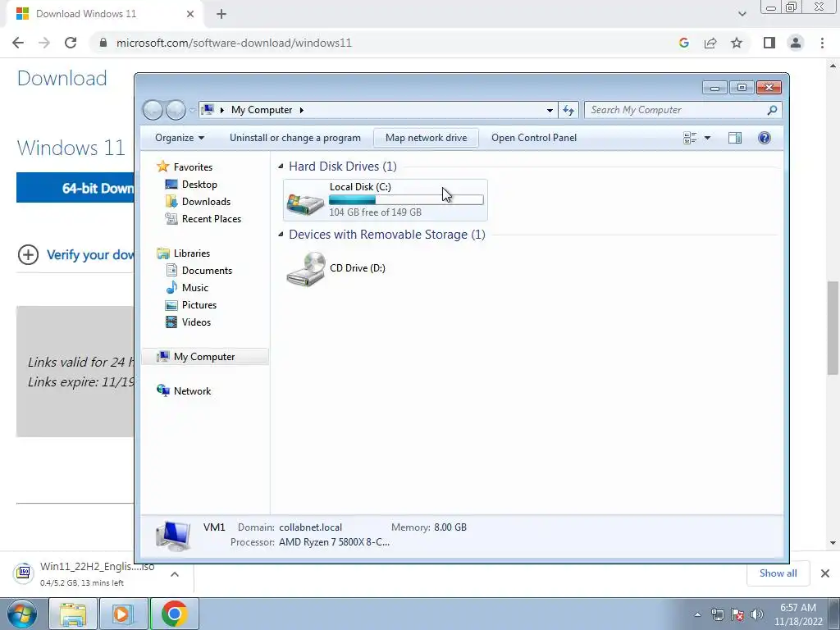Bookmark this page with the star icon

(x=737, y=43)
